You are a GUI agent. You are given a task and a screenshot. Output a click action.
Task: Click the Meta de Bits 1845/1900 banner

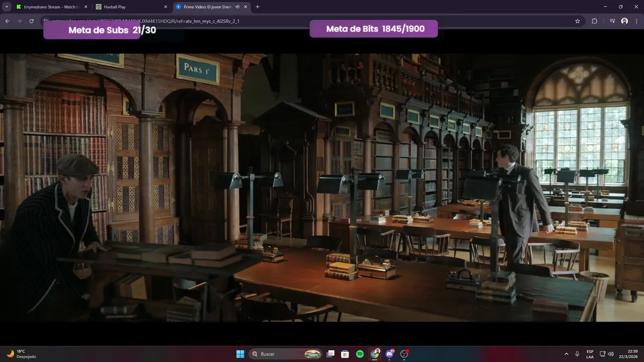[374, 29]
